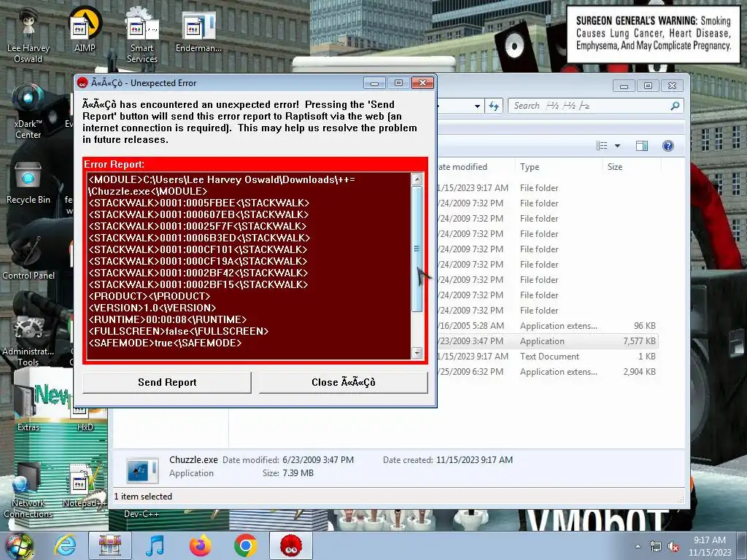Viewport: 747px width, 560px height.
Task: Click the Explorer refresh button
Action: 494,106
